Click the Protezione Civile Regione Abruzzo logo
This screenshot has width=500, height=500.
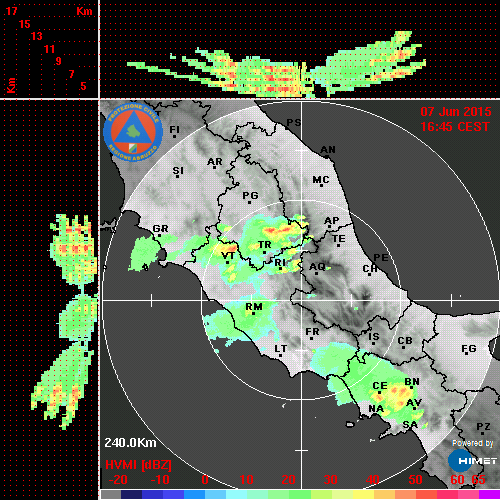pos(133,133)
